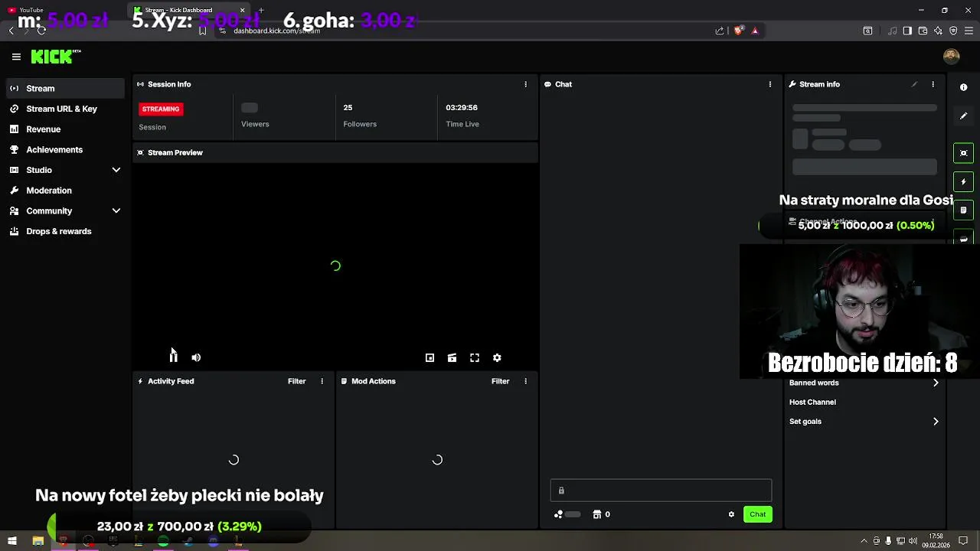Open Mod Actions Filter

[500, 381]
